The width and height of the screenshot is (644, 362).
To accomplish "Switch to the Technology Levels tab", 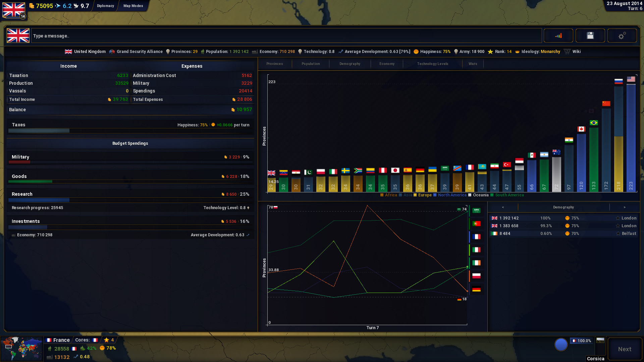I will 432,64.
